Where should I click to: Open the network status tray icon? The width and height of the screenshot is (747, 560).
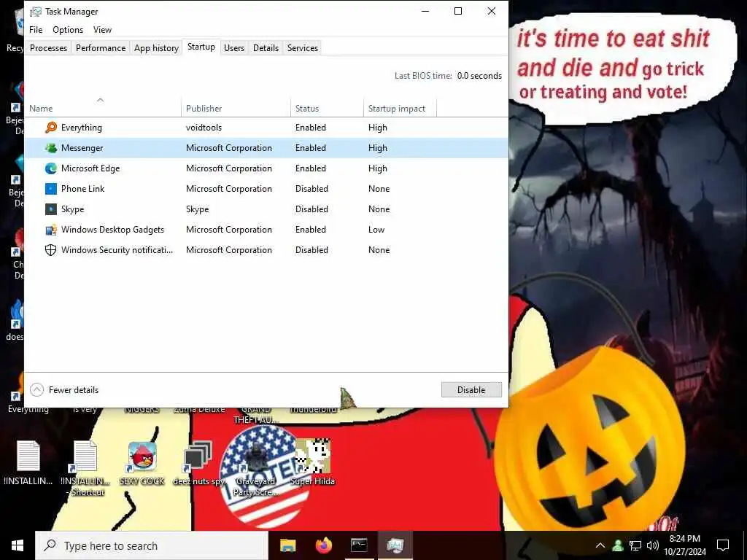pyautogui.click(x=635, y=545)
